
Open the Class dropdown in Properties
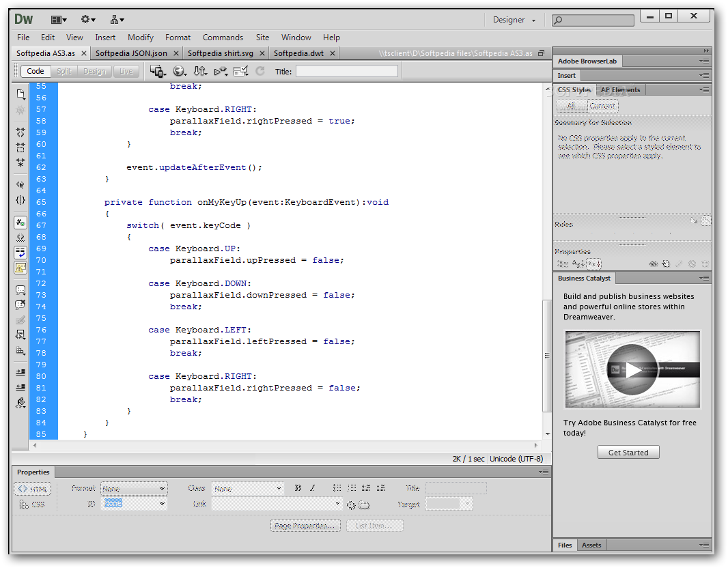coord(247,489)
